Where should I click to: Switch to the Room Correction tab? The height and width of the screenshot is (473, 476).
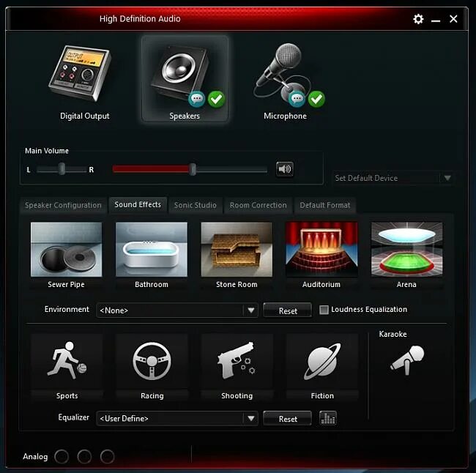[x=258, y=205]
